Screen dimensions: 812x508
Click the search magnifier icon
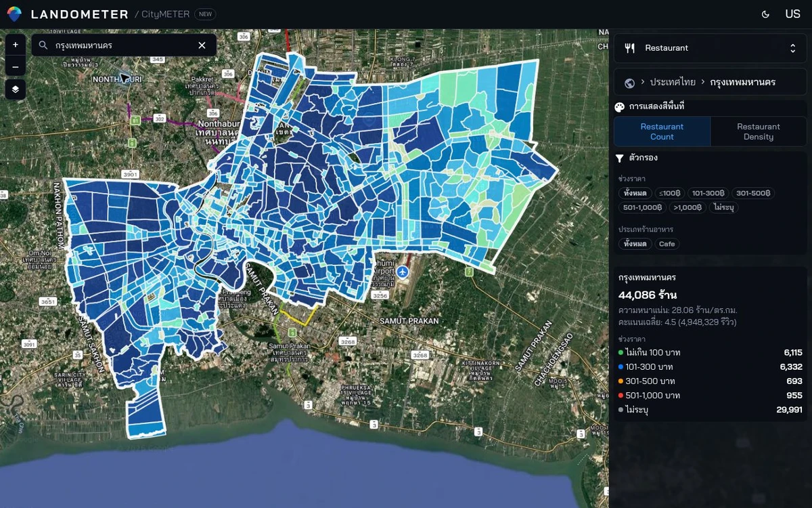43,45
